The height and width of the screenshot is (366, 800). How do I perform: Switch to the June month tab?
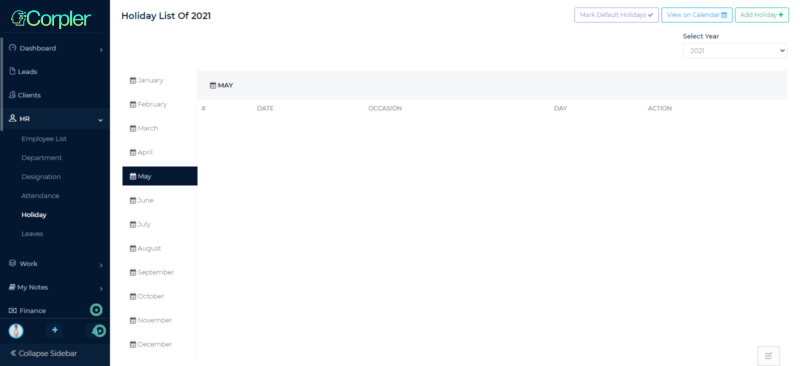click(160, 200)
